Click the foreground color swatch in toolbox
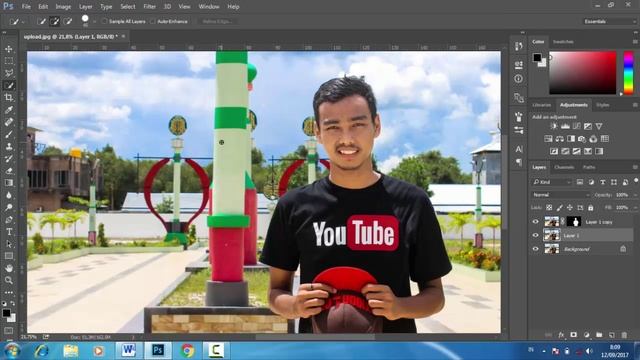 6,313
